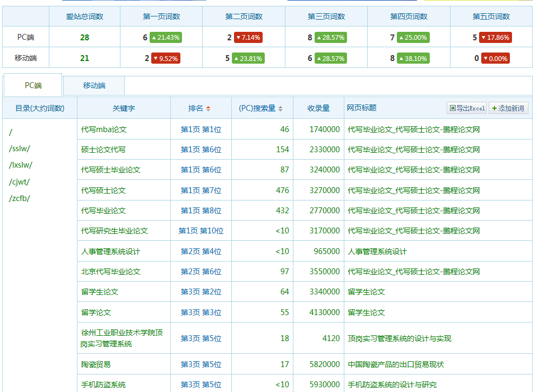Click the Excel export icon
This screenshot has width=538, height=392.
[x=453, y=108]
